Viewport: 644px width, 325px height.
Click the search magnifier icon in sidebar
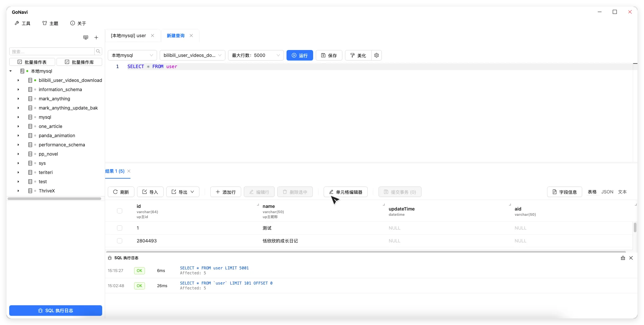(98, 51)
